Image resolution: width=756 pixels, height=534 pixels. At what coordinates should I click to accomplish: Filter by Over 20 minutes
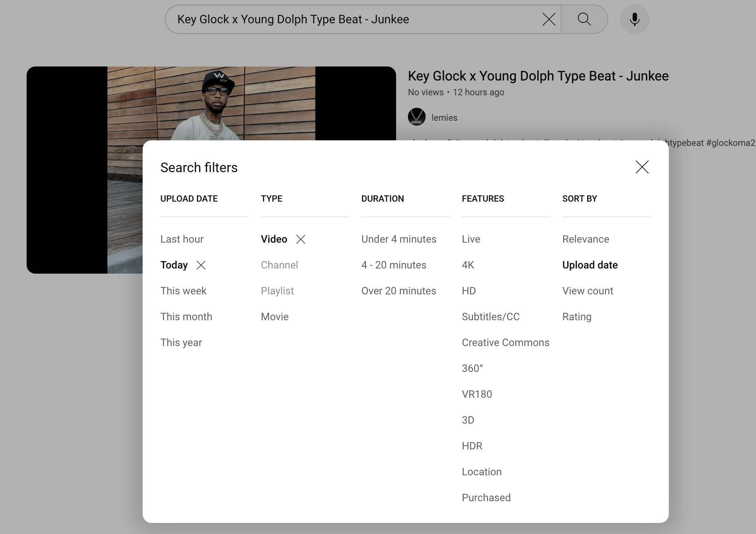398,291
